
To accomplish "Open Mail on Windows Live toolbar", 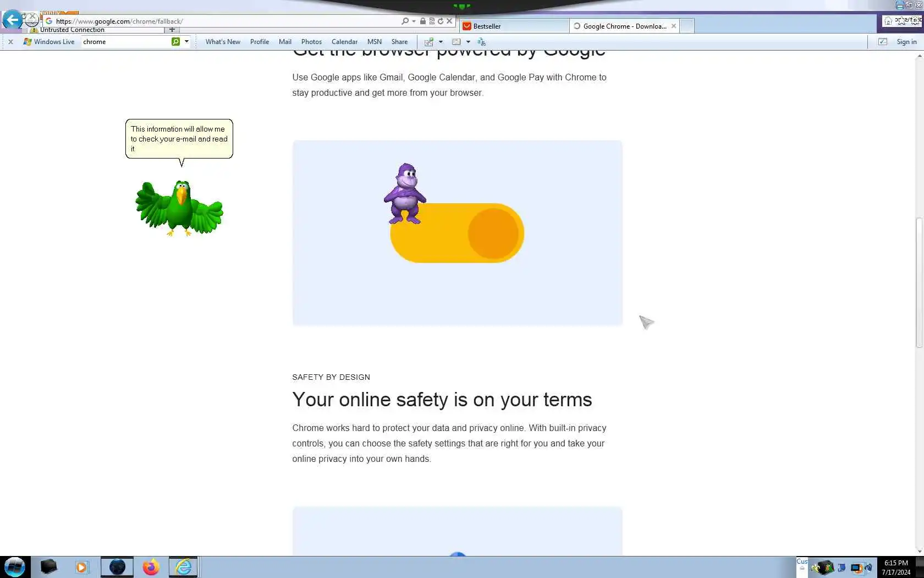I will pyautogui.click(x=285, y=42).
